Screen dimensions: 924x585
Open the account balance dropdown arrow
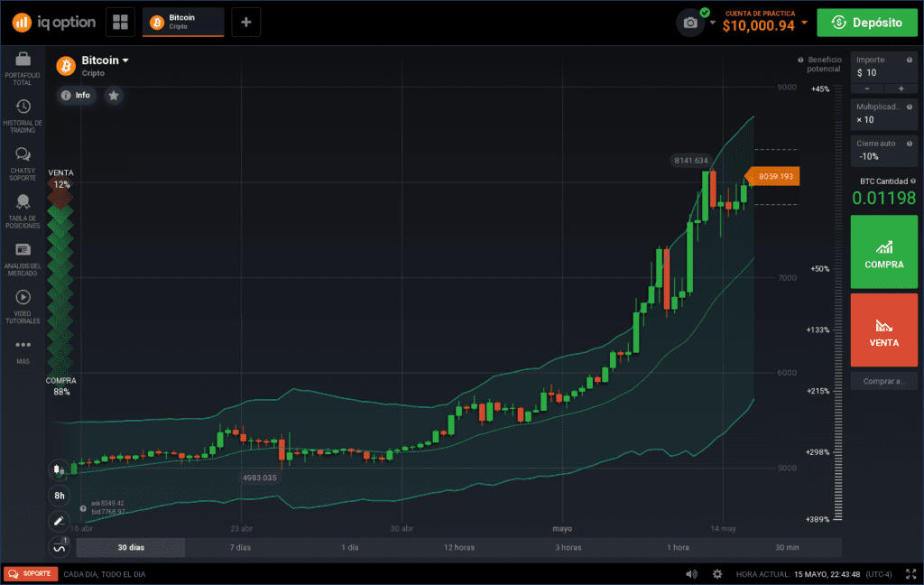(804, 23)
